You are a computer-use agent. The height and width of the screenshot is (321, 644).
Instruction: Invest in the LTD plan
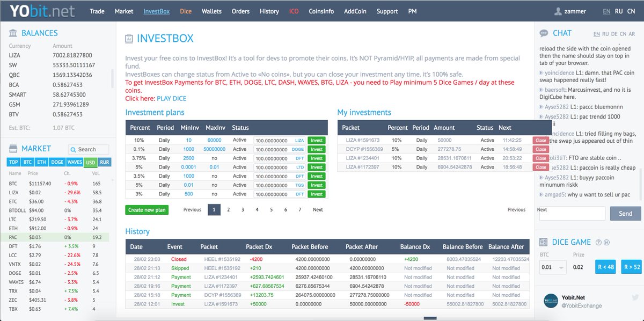pos(317,167)
